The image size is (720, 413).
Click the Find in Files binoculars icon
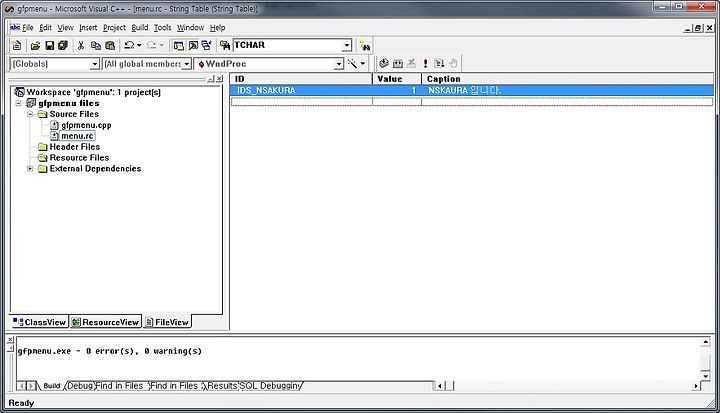coord(225,45)
